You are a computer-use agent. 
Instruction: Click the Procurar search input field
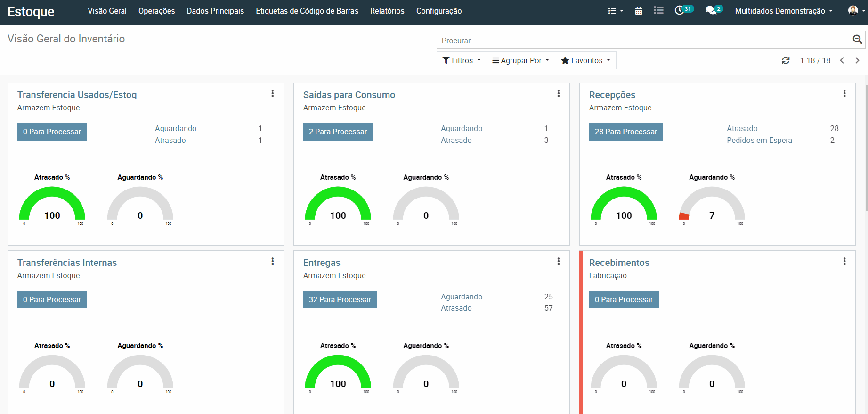pos(643,41)
